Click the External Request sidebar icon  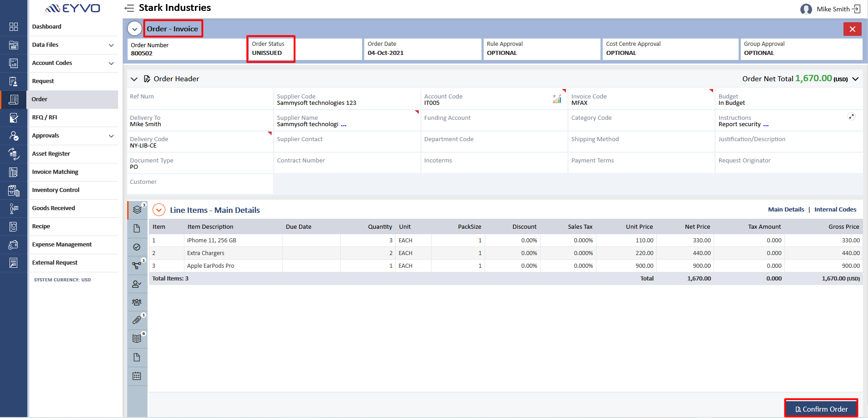14,263
